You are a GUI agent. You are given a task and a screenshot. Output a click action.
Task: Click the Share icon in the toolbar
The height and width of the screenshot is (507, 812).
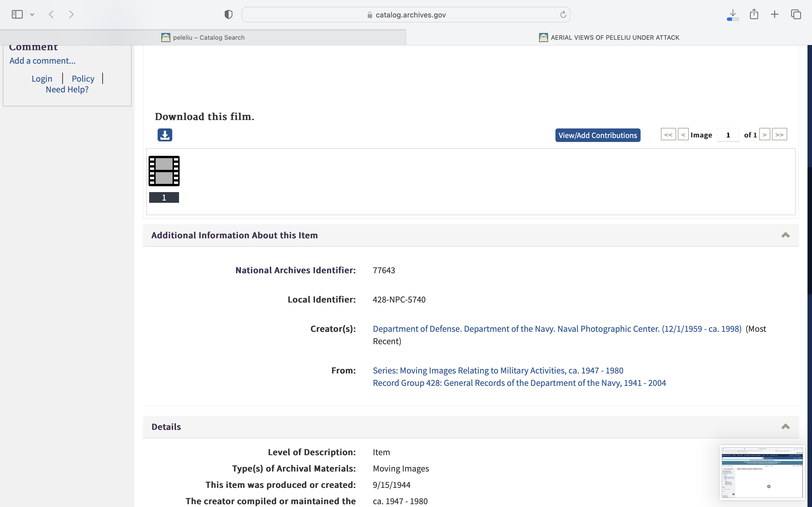(x=754, y=14)
